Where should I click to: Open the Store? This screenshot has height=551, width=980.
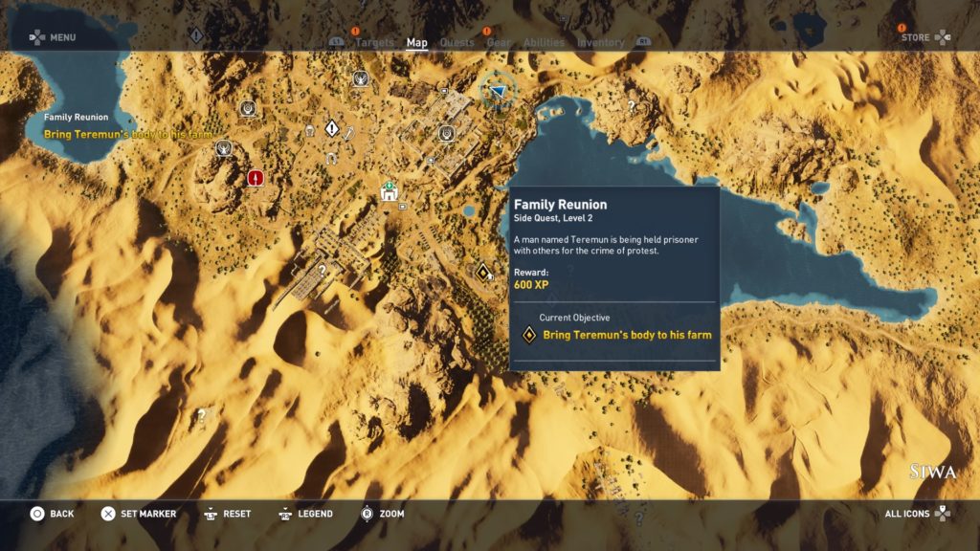click(x=925, y=37)
